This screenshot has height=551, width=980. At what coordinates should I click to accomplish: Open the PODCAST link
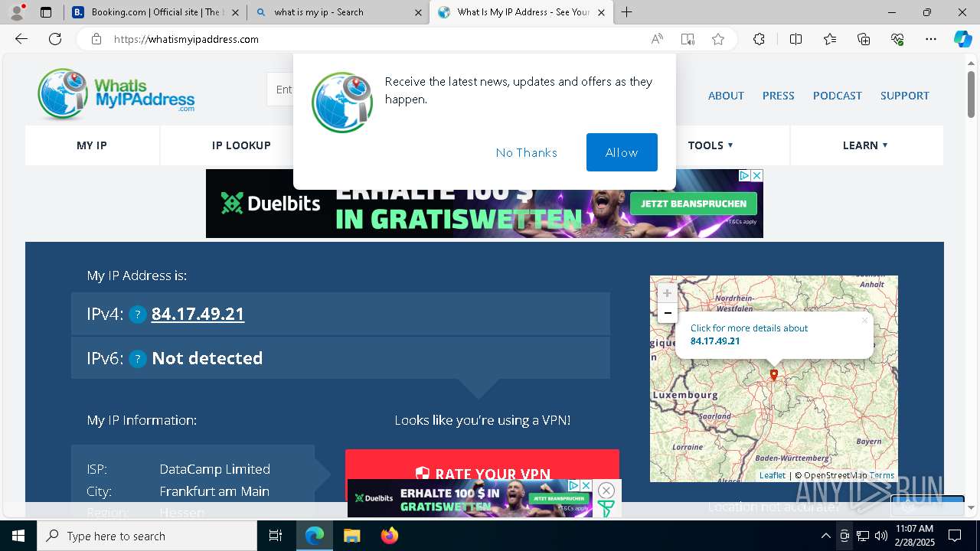(838, 96)
